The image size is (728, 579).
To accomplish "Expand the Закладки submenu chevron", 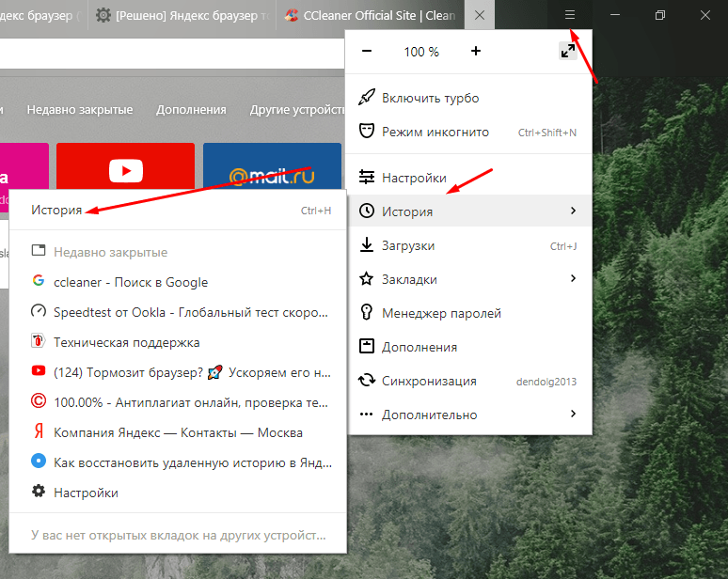I will point(574,278).
